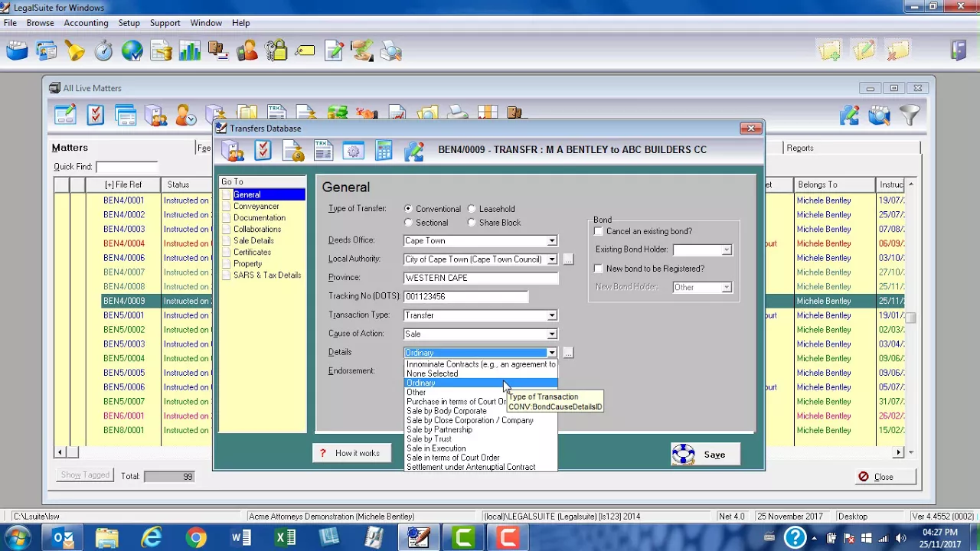Click the exit door icon
980x551 pixels.
pyautogui.click(x=958, y=51)
